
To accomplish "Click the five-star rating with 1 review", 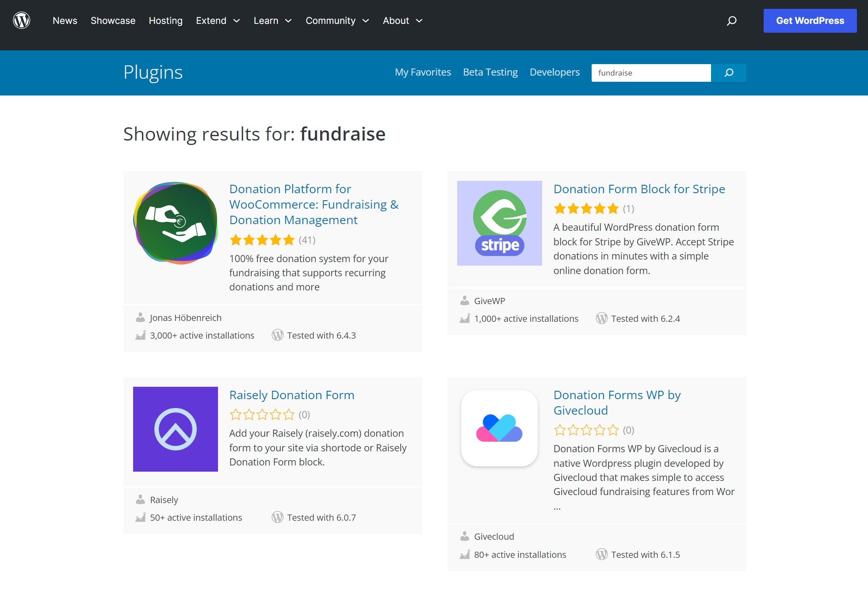I will pos(586,209).
